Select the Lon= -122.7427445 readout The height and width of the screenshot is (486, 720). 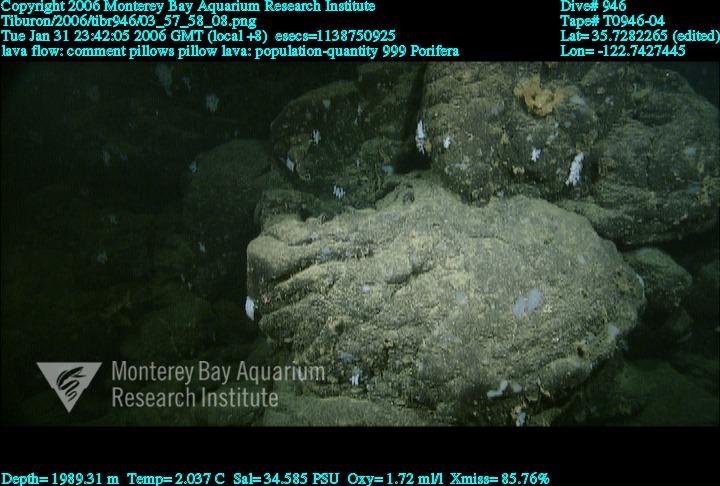coord(623,51)
